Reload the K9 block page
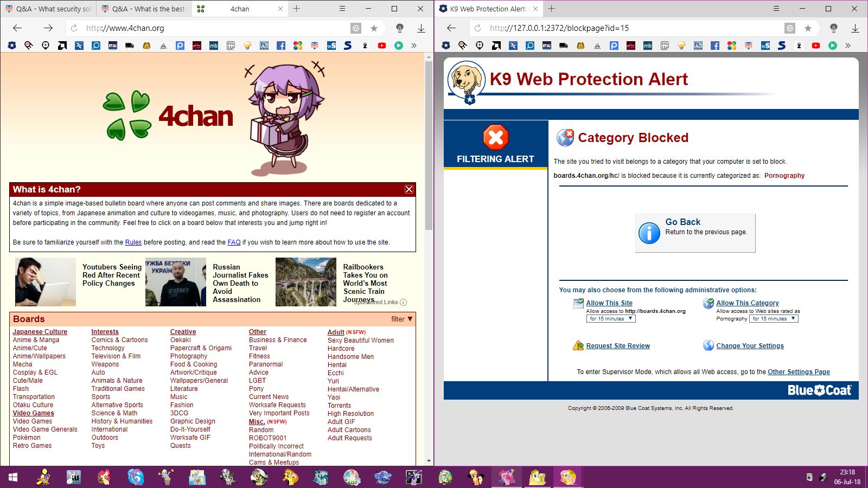The height and width of the screenshot is (488, 868). coord(477,28)
